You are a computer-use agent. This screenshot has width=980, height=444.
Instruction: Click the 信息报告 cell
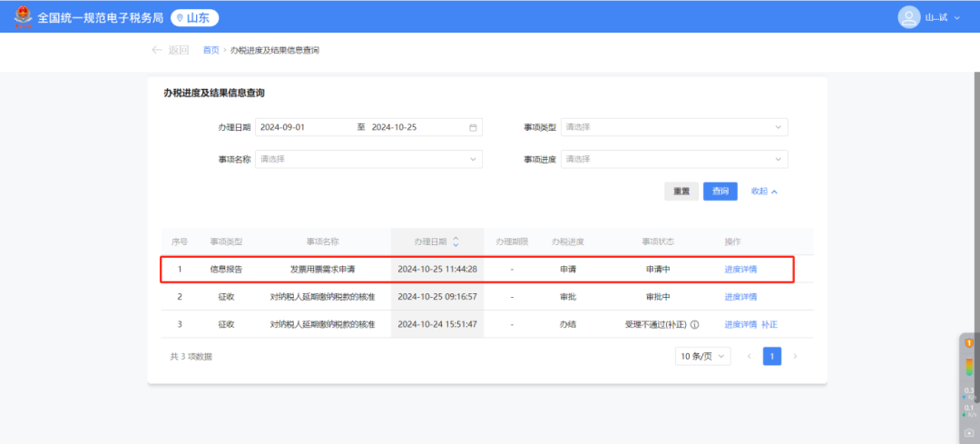[226, 270]
